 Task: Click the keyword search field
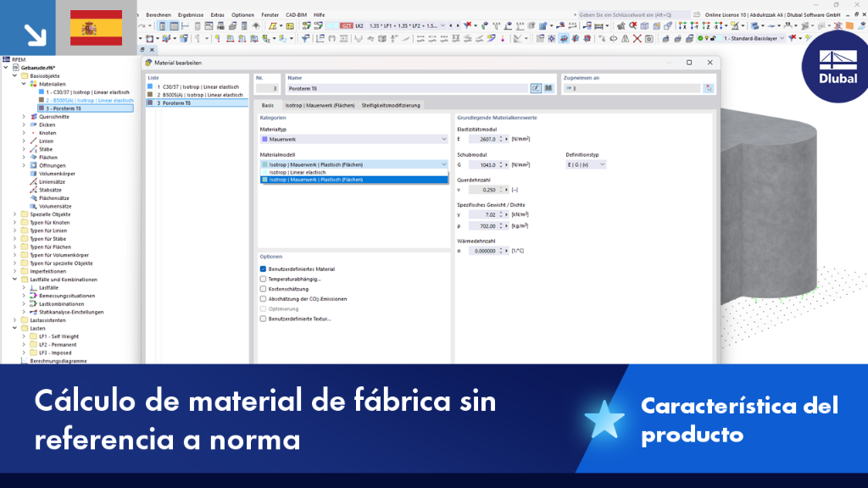click(x=633, y=15)
